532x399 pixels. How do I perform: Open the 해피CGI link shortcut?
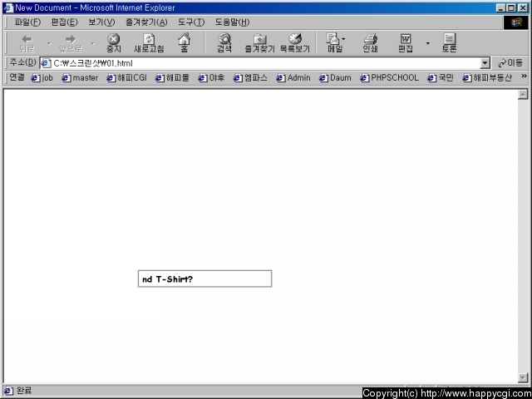pyautogui.click(x=126, y=78)
